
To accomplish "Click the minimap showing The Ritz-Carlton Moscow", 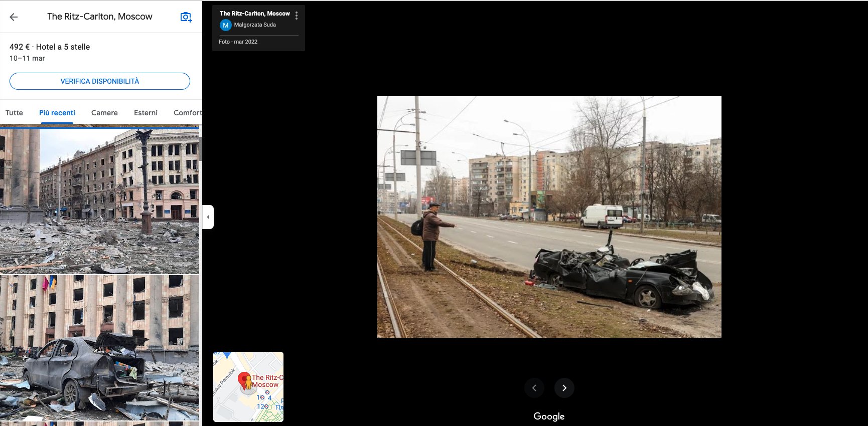I will coord(248,387).
